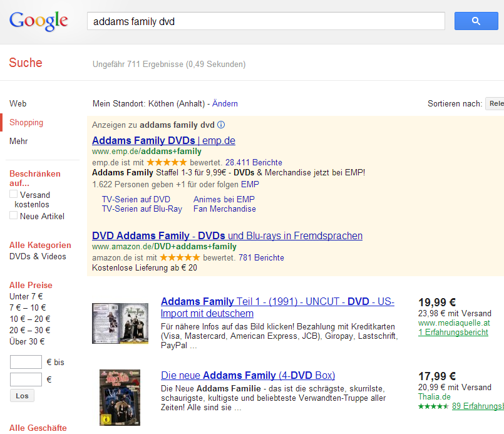This screenshot has width=504, height=434.
Task: Open the 4-DVD Box cover thumbnail
Action: [x=120, y=397]
